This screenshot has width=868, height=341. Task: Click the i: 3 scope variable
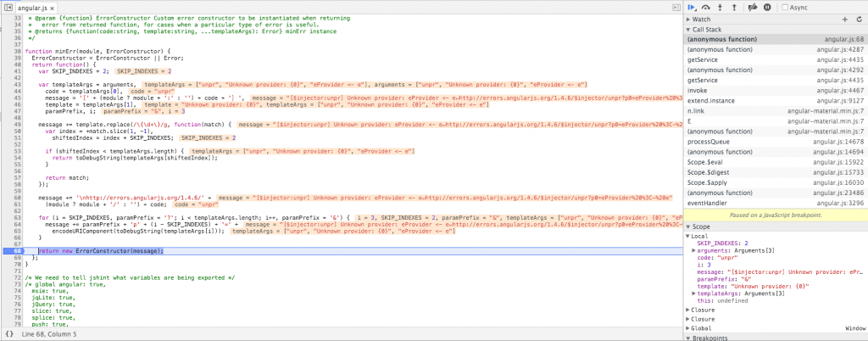704,266
